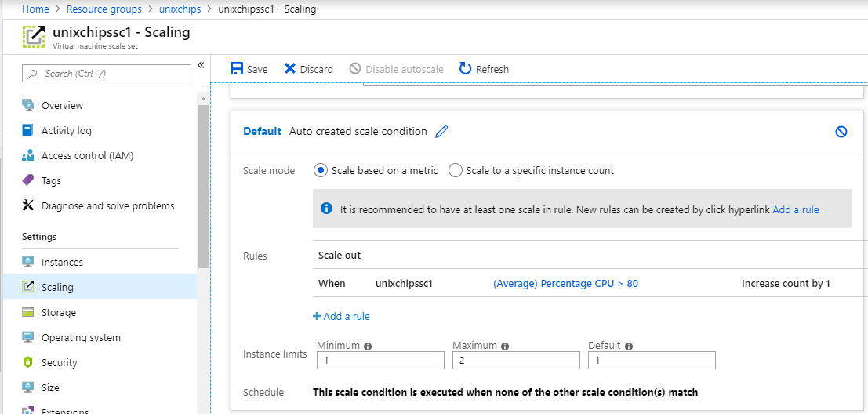Click the Search (Ctrl+/) field

107,74
